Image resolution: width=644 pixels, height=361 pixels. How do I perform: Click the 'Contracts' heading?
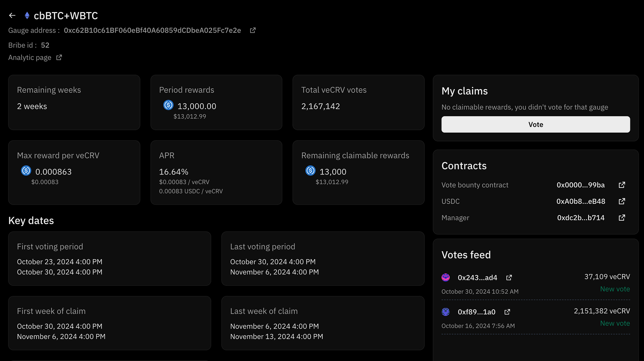click(464, 166)
